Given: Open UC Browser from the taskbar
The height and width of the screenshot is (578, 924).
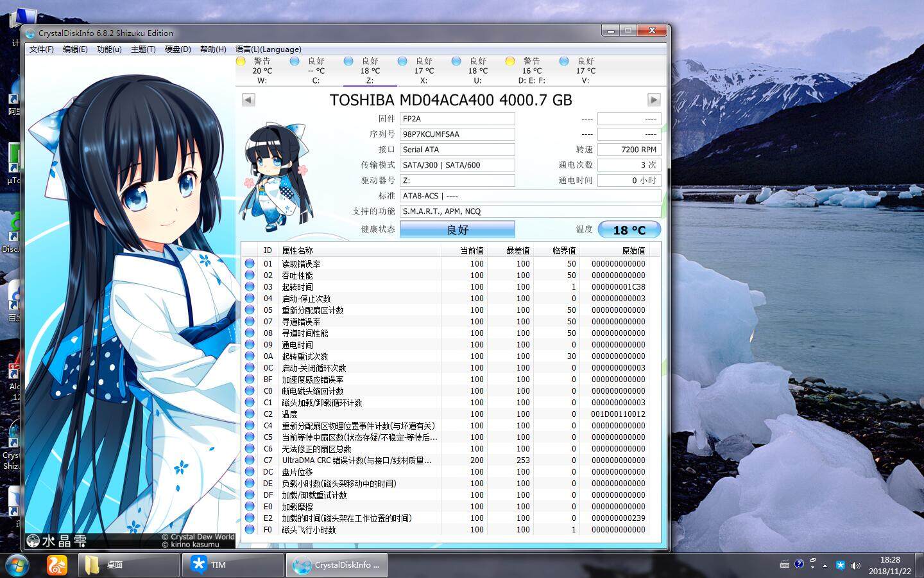Looking at the screenshot, I should (x=57, y=565).
